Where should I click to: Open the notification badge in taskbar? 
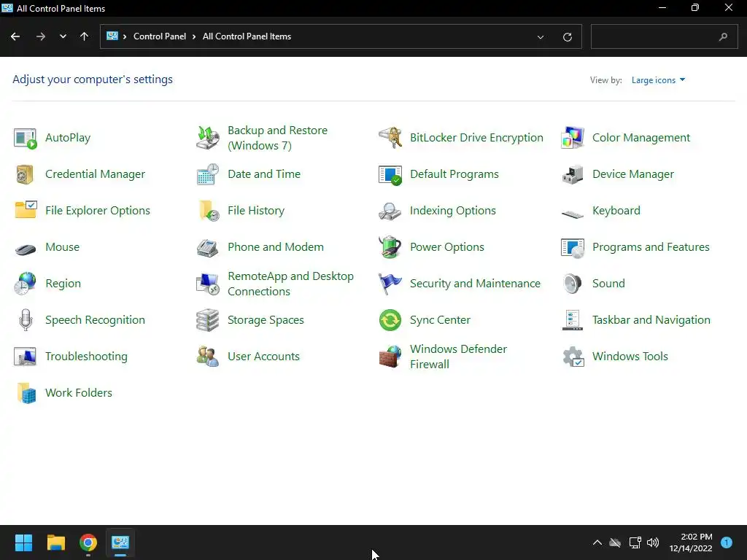[x=727, y=542]
